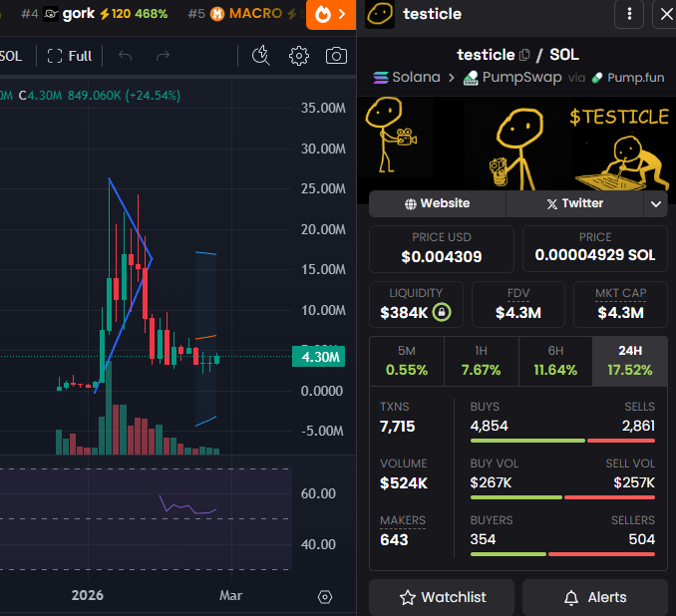Click the PRICE USD $0.004309 box
Screen dimensions: 676x616
pos(442,249)
